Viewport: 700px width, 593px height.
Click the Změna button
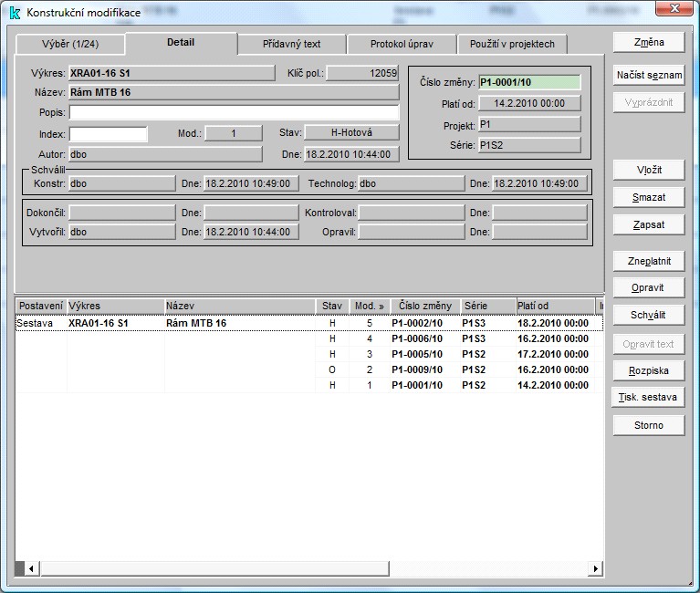click(x=649, y=42)
